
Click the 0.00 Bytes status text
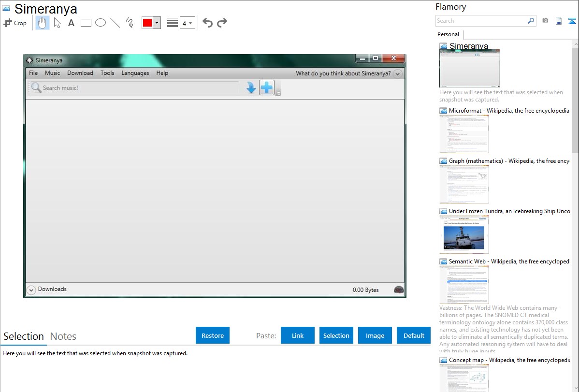tap(365, 290)
